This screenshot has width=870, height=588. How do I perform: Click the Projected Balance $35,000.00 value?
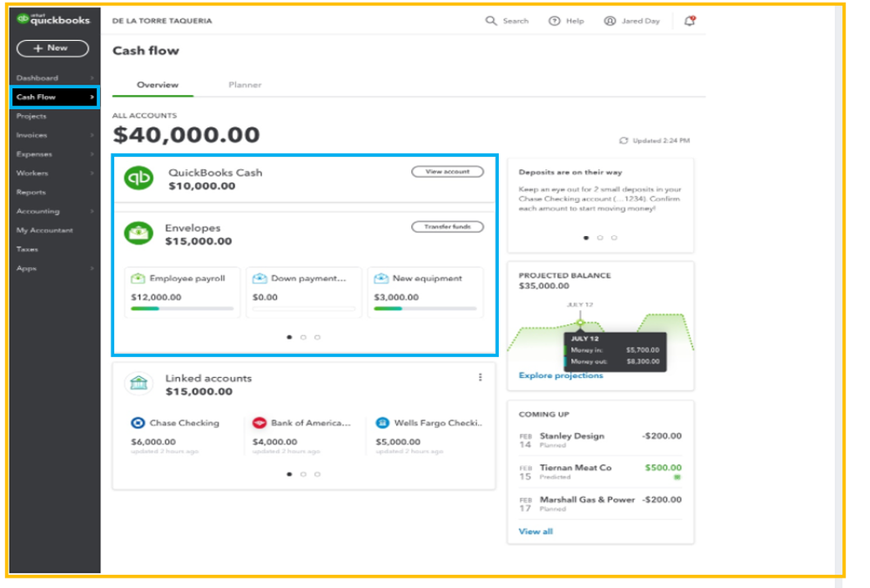543,286
